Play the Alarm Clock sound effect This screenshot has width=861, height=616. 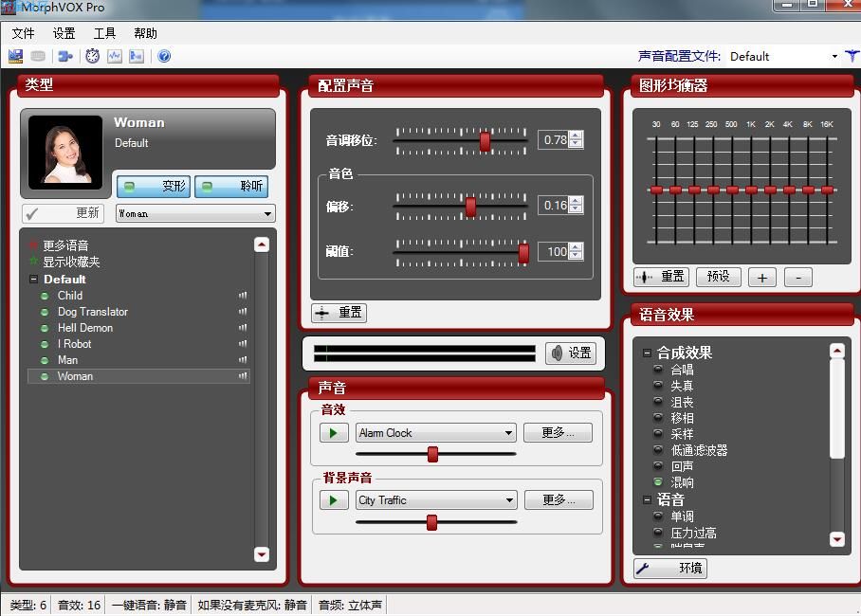334,433
